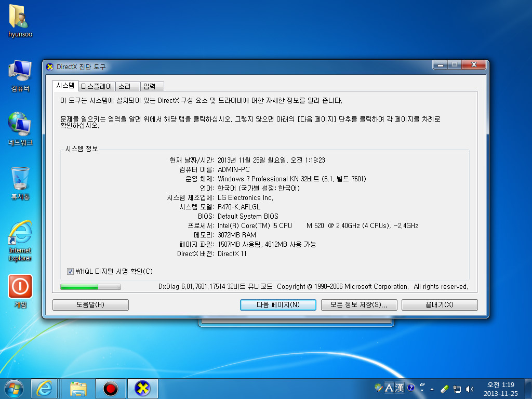532x399 pixels.
Task: Click the safely remove hardware tray icon
Action: pos(445,389)
